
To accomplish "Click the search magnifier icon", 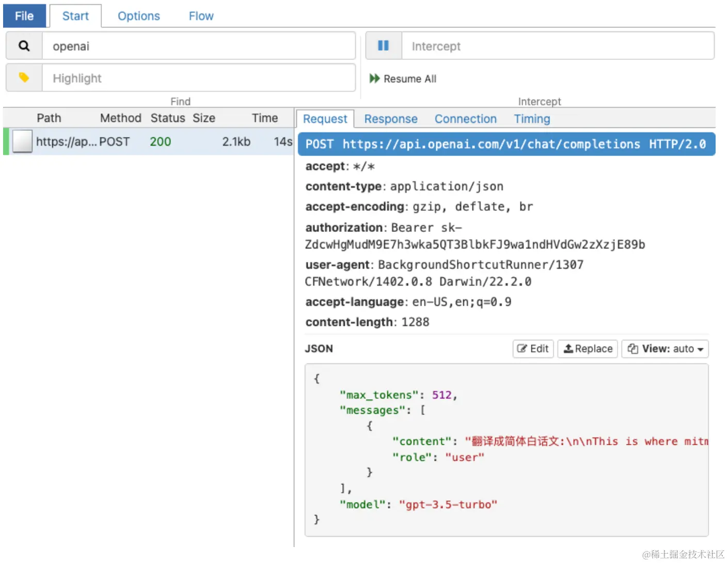I will [x=24, y=46].
